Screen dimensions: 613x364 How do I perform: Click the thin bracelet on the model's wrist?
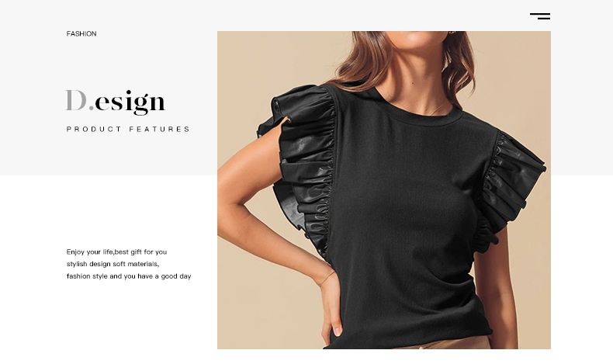(x=327, y=277)
